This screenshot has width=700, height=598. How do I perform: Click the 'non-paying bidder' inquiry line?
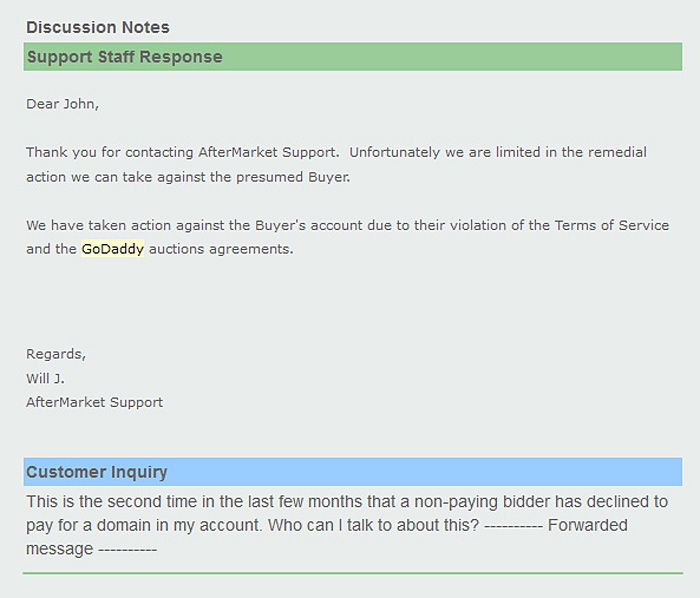pyautogui.click(x=347, y=502)
